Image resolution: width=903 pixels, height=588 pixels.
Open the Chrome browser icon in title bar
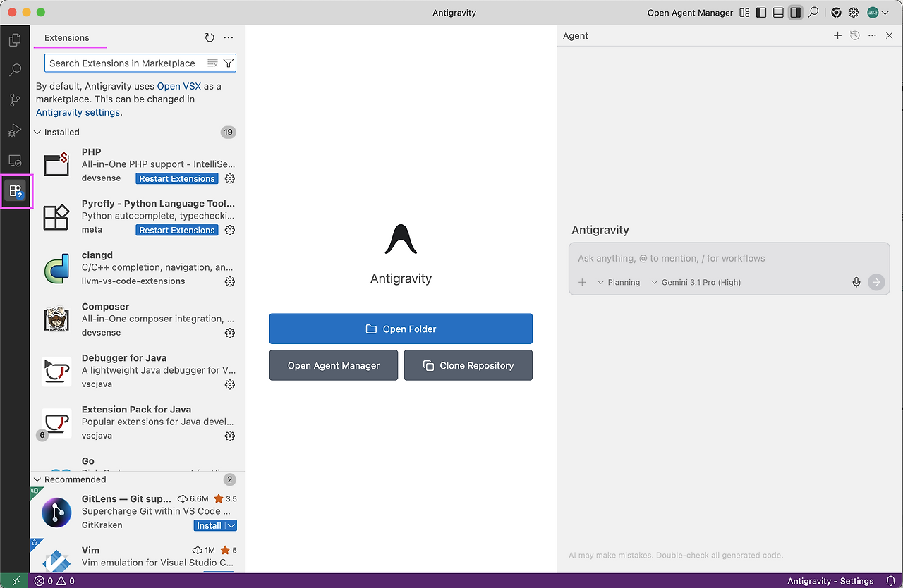tap(836, 13)
